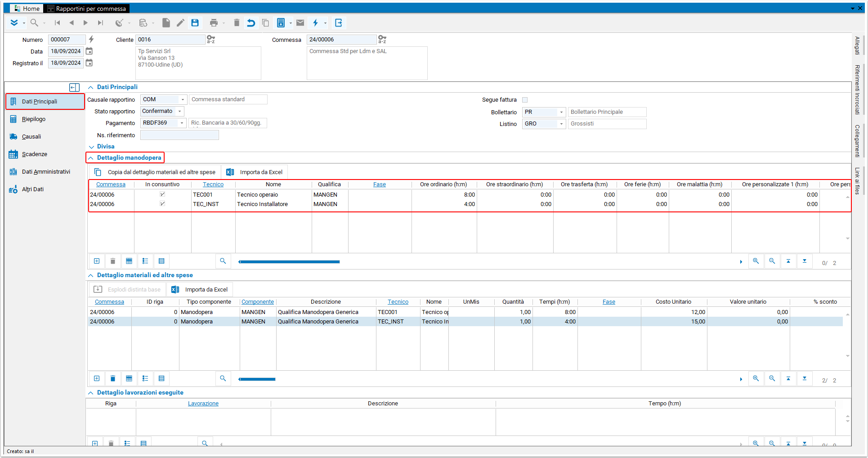Create new document with the blank page icon
Viewport: 868px width, 458px height.
coord(166,22)
